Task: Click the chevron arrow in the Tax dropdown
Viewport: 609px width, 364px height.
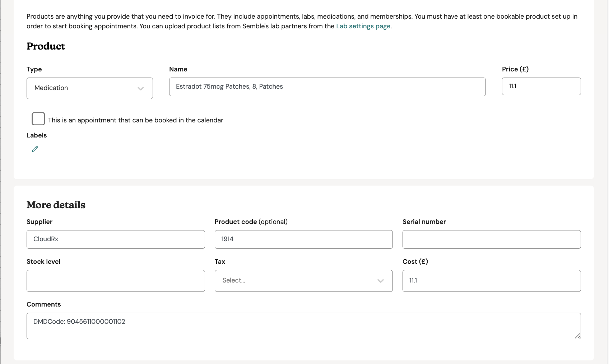Action: coord(380,281)
